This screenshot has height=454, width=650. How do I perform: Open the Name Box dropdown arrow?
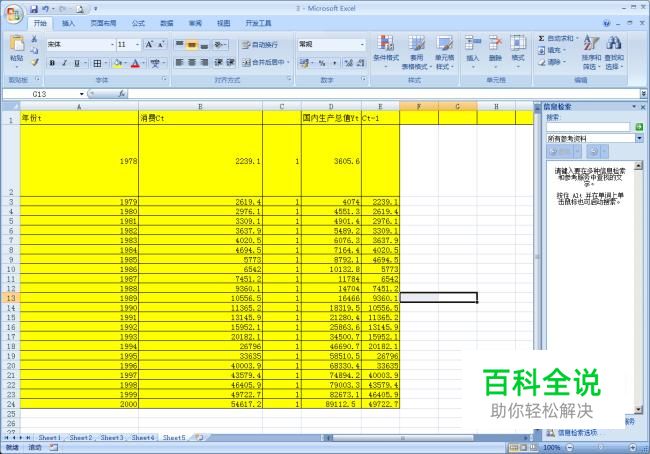click(82, 95)
